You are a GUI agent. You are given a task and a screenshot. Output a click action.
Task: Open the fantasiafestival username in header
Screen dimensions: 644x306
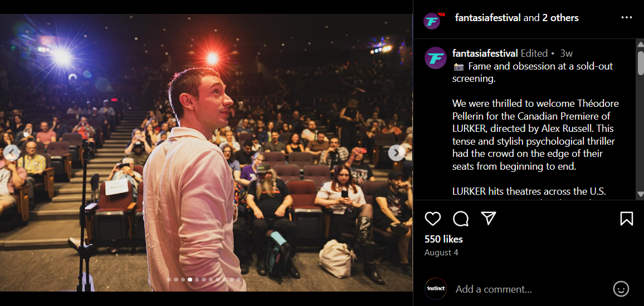click(x=488, y=18)
